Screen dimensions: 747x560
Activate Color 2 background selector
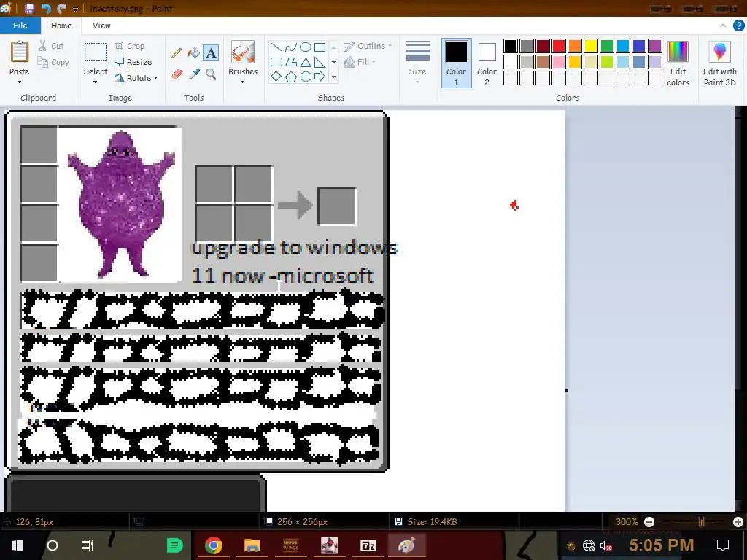[487, 63]
